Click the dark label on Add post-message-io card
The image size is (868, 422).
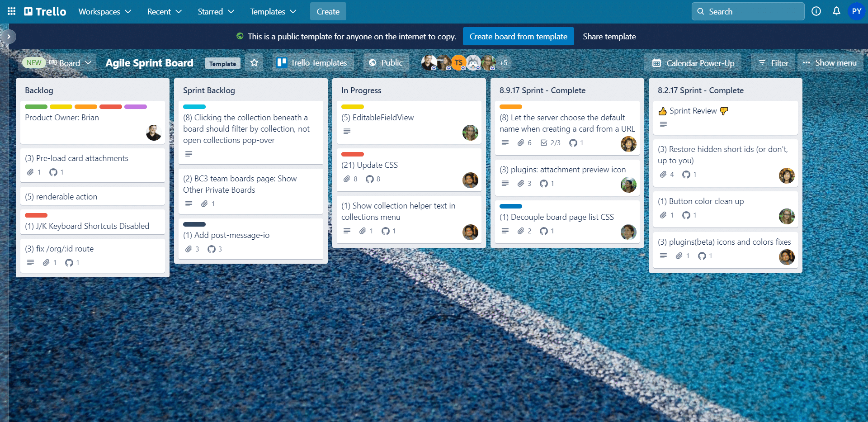pos(194,224)
